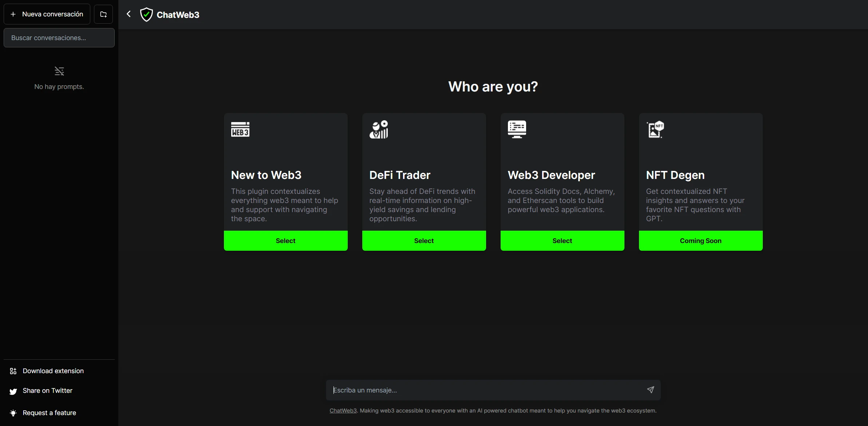
Task: Click the ChatWeb3 header title
Action: click(178, 15)
